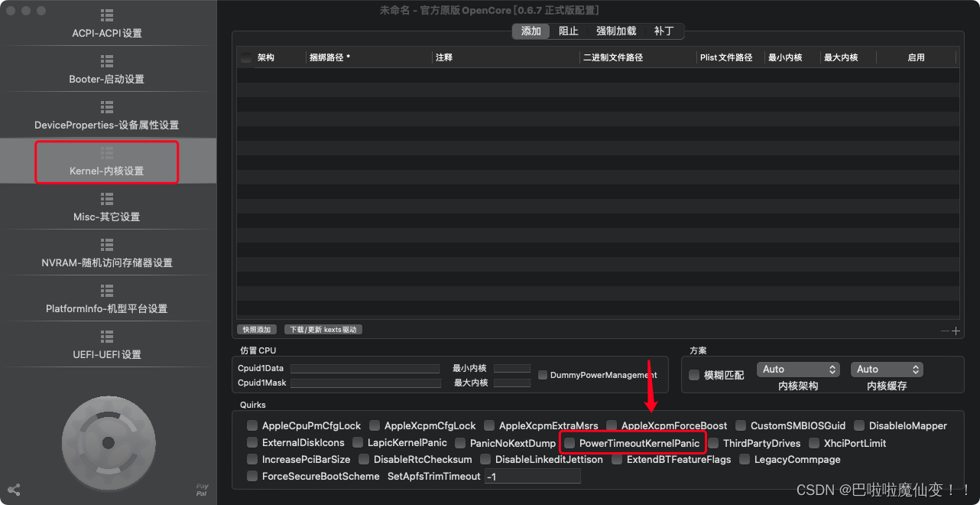Click the round dial logo in sidebar
Screen dimensions: 980x505
(x=108, y=442)
